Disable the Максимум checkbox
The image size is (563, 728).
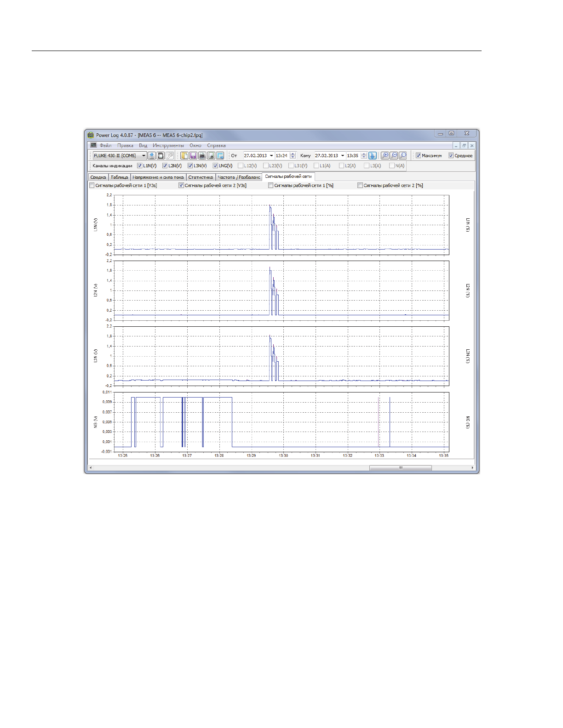coord(419,156)
